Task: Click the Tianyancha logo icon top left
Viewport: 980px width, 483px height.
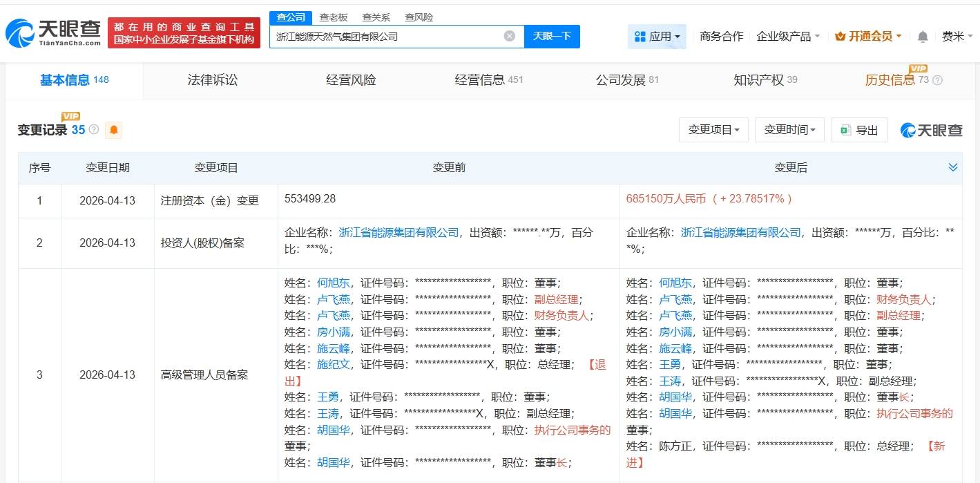Action: [x=21, y=30]
